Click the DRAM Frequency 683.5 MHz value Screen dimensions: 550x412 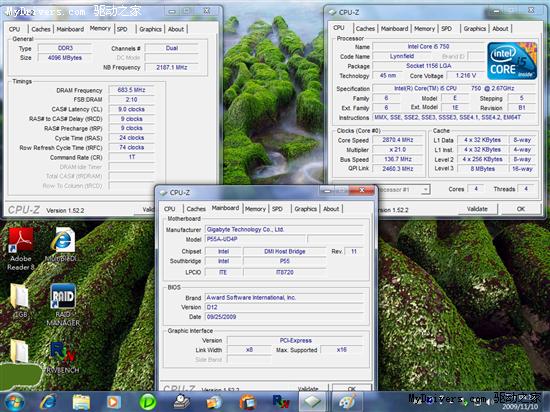click(x=131, y=90)
